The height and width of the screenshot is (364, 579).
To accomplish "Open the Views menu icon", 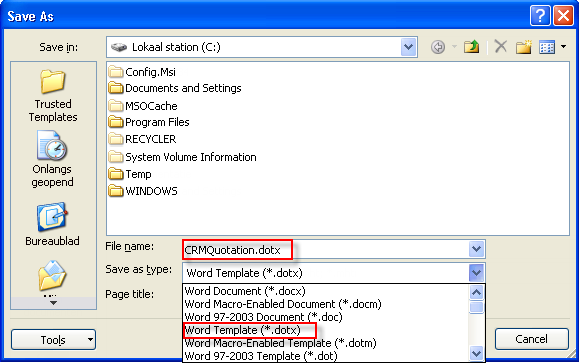I will coord(552,47).
